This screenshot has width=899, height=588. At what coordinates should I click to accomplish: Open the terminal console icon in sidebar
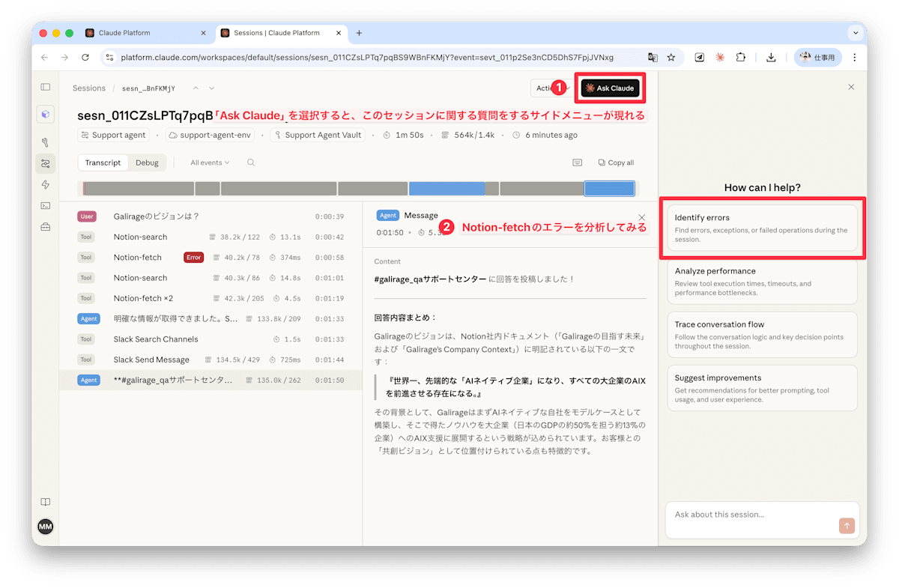(46, 205)
